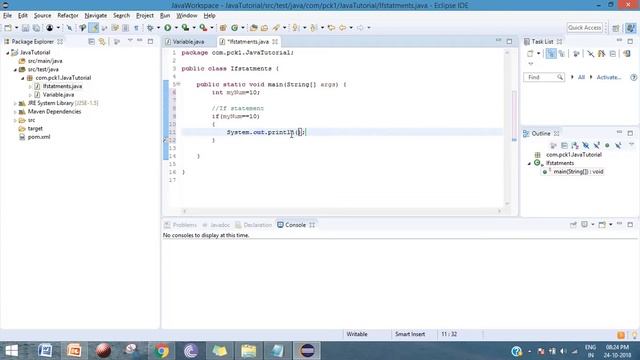This screenshot has height=360, width=640.
Task: Open Chrome from the Windows taskbar
Action: (x=162, y=351)
